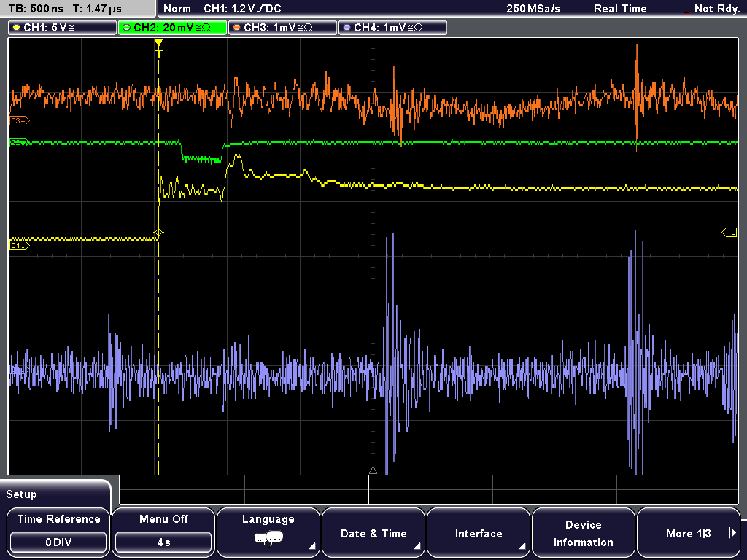This screenshot has width=747, height=560.
Task: Click the memory overview bar below the graph
Action: tap(429, 489)
